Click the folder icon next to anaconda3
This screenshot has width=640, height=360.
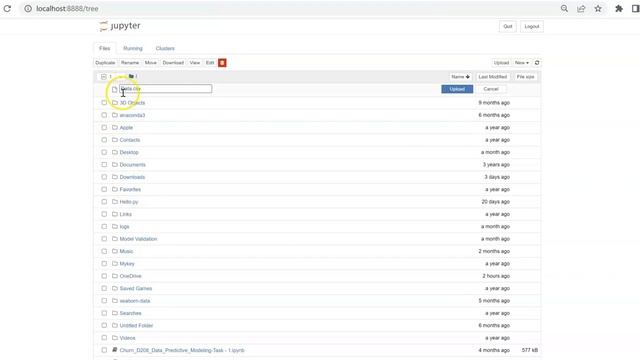point(115,115)
